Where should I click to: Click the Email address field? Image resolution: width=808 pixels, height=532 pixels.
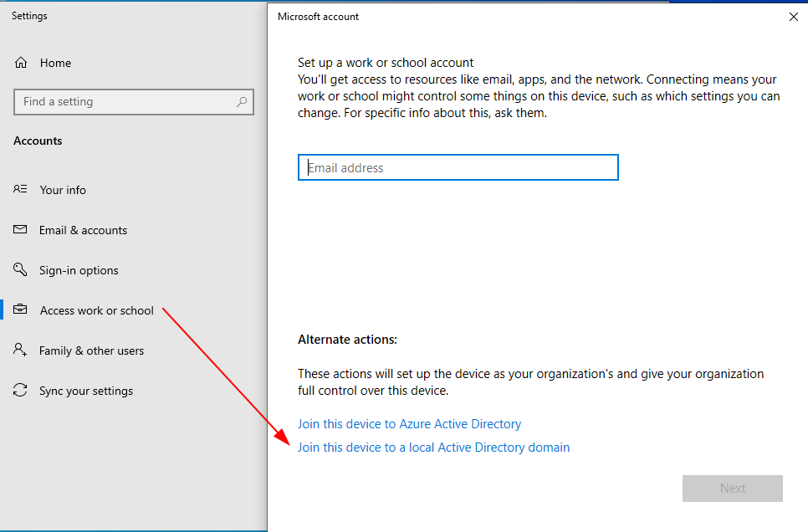tap(458, 167)
